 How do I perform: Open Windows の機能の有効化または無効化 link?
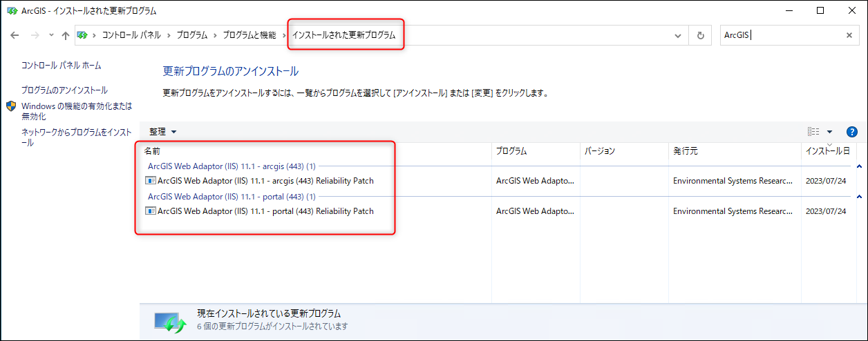tap(77, 112)
